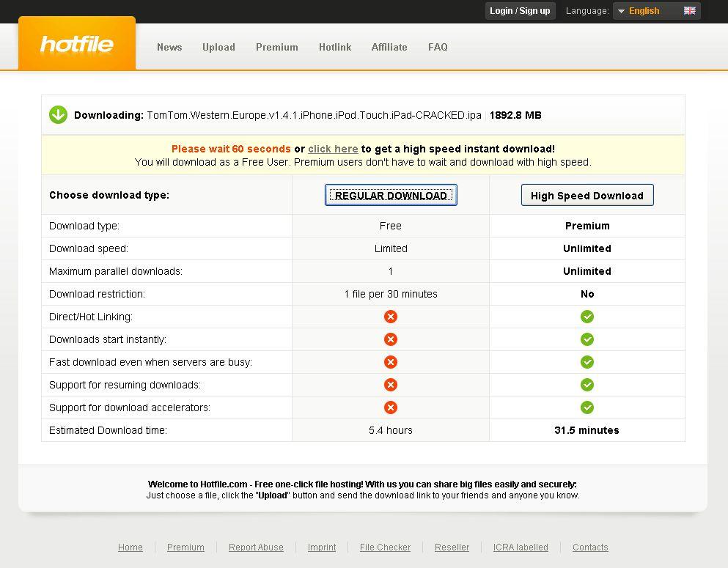
Task: Open the Premium footer link
Action: click(185, 547)
